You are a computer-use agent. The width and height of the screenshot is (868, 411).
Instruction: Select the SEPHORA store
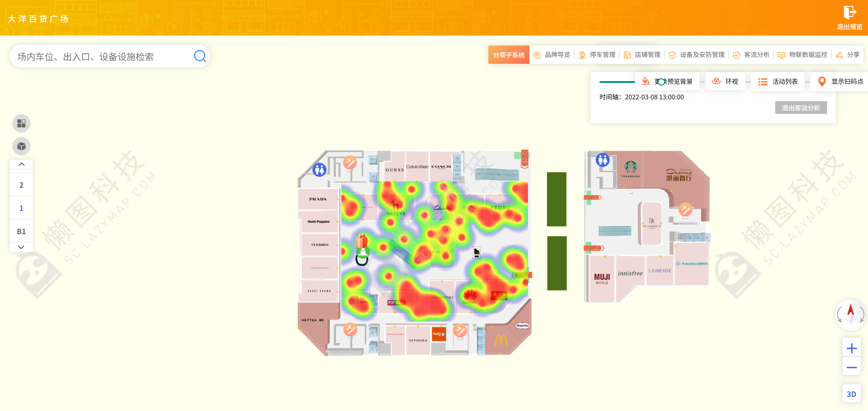(x=418, y=340)
